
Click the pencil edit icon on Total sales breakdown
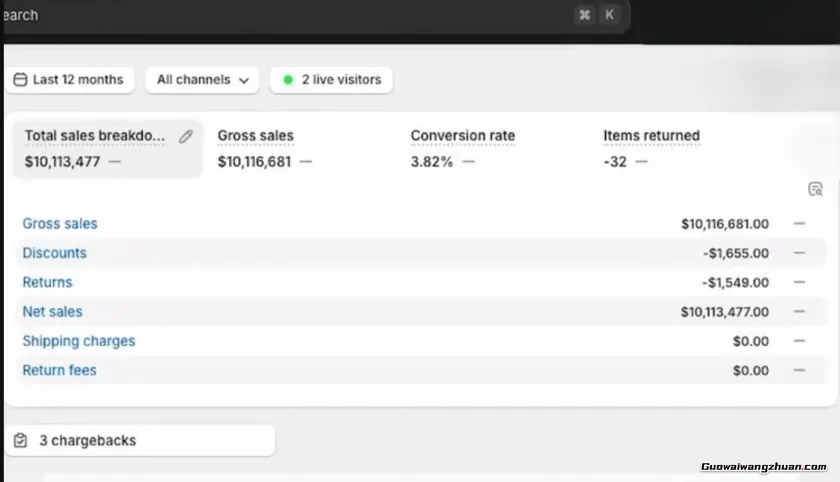click(185, 137)
